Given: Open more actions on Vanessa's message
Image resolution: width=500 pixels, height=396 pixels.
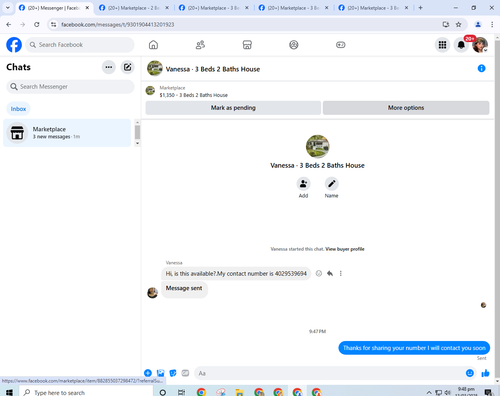Looking at the screenshot, I should click(340, 273).
